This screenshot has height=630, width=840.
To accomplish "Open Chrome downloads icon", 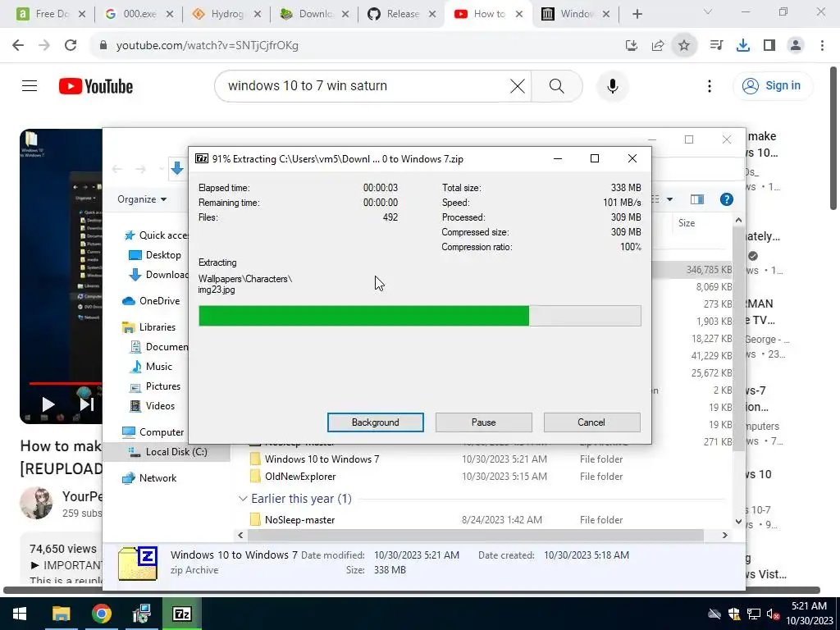I will click(743, 46).
